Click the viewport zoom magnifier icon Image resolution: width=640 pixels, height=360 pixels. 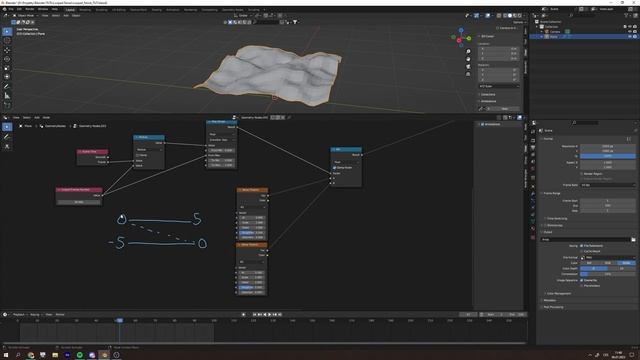(x=468, y=51)
